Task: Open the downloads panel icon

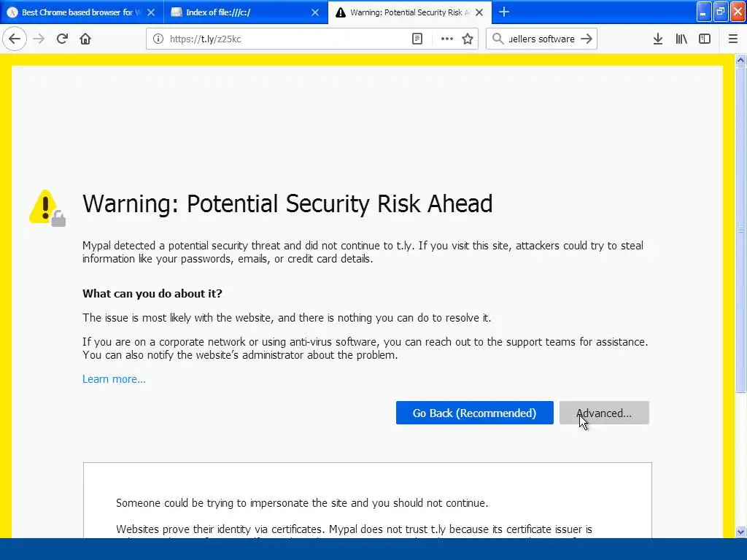Action: click(x=658, y=39)
